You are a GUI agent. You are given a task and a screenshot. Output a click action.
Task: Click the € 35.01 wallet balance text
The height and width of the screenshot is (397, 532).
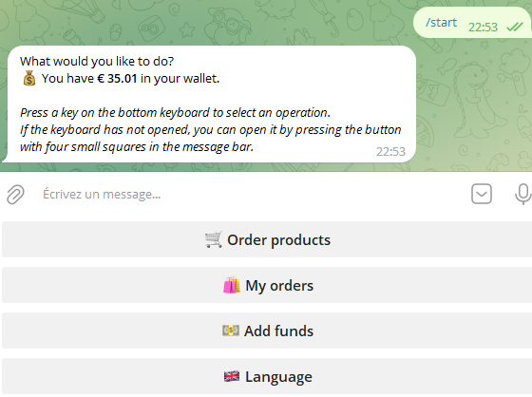(117, 79)
